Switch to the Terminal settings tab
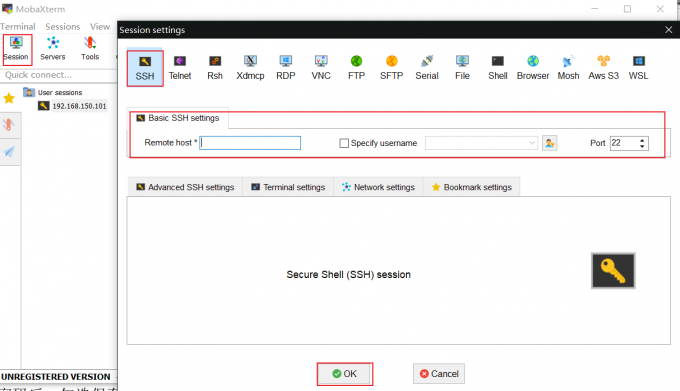 click(x=288, y=187)
